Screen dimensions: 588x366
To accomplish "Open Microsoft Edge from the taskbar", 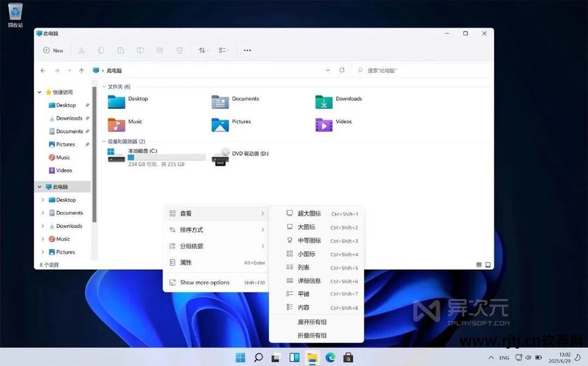I will (330, 357).
